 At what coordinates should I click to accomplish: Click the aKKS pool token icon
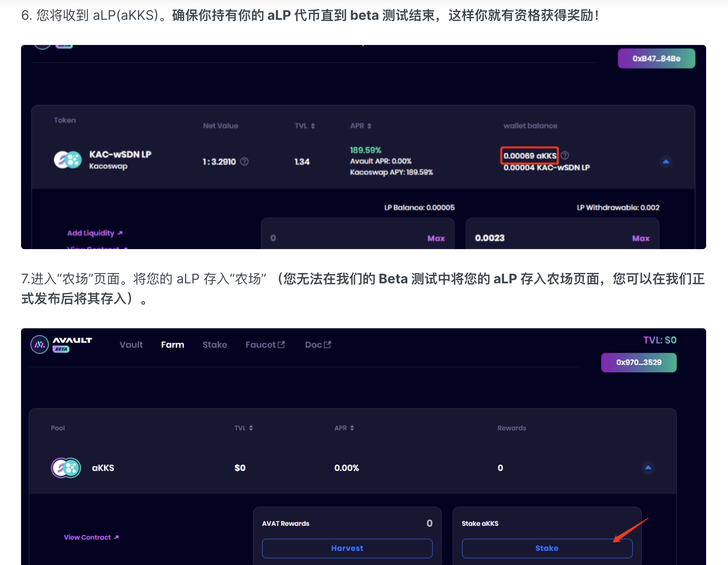(x=66, y=468)
